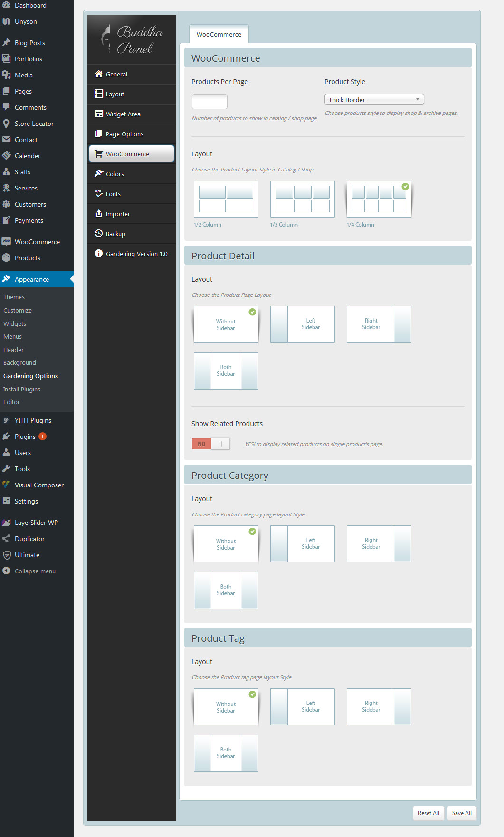Image resolution: width=504 pixels, height=837 pixels.
Task: Open Install Plugins submenu link
Action: 22,389
